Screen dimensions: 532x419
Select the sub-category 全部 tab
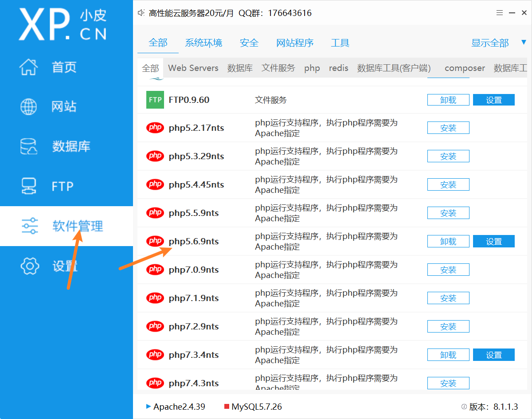click(x=150, y=68)
